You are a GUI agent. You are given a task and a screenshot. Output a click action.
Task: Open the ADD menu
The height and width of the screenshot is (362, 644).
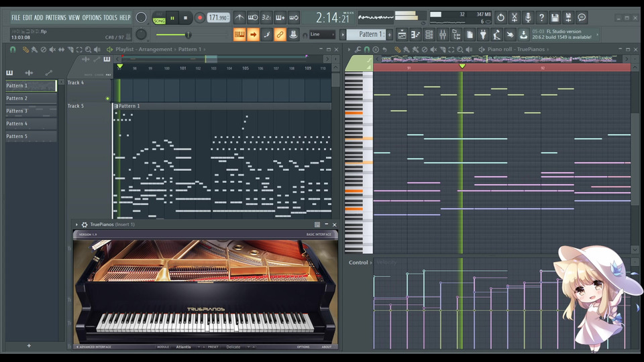tap(39, 17)
